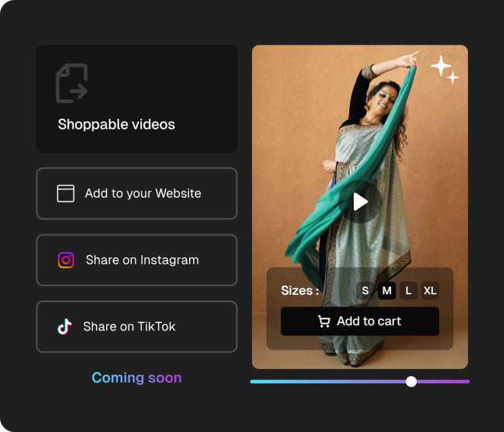504x432 pixels.
Task: Play the saree video
Action: point(360,202)
